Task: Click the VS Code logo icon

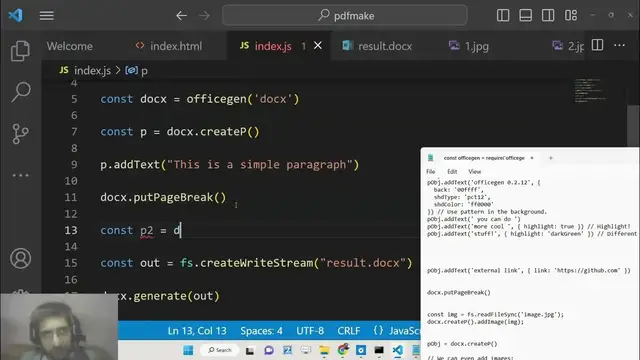Action: point(16,16)
